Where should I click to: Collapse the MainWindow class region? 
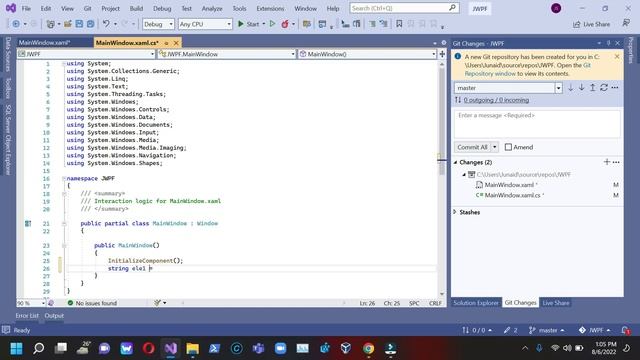pyautogui.click(x=64, y=223)
